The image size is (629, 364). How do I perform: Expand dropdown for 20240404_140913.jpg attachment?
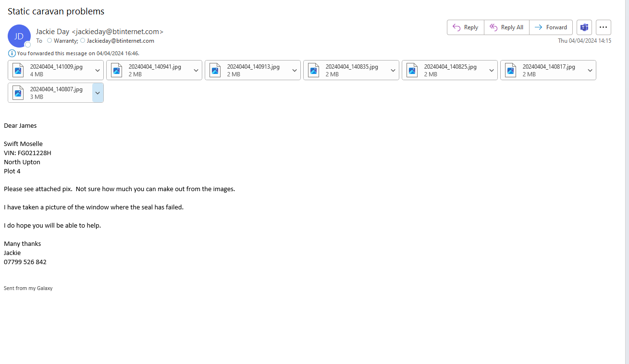(x=295, y=70)
